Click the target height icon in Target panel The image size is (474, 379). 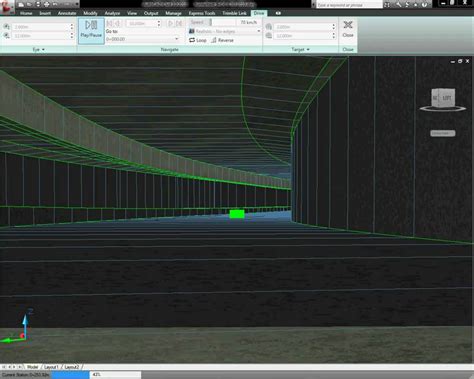[269, 27]
